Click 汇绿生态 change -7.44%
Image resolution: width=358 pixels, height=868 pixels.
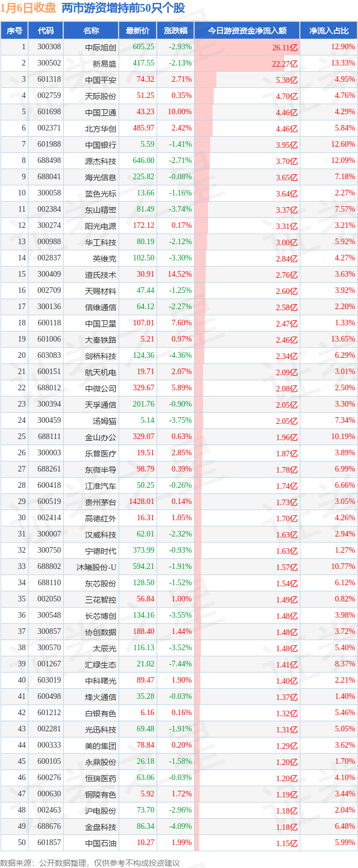click(180, 664)
